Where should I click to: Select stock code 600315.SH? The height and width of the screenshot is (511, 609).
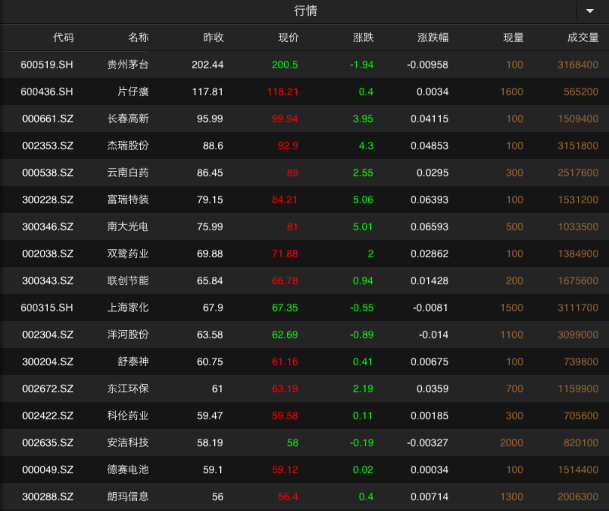47,308
